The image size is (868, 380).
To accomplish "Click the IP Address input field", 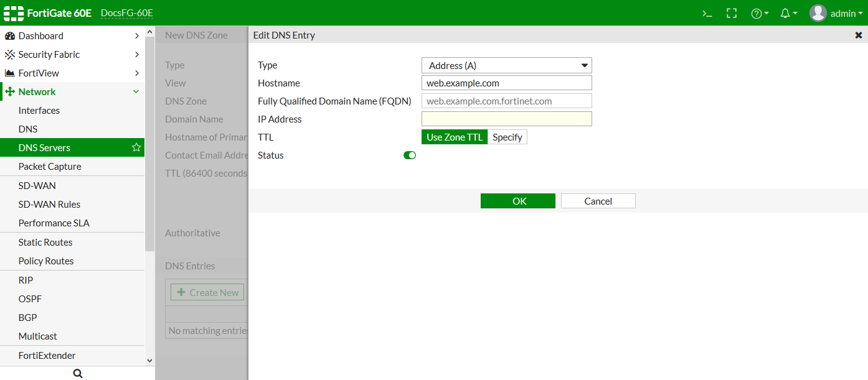I will pyautogui.click(x=507, y=119).
